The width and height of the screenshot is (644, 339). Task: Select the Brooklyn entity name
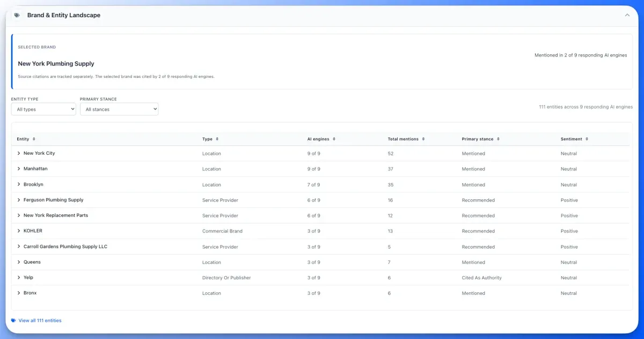coord(33,184)
